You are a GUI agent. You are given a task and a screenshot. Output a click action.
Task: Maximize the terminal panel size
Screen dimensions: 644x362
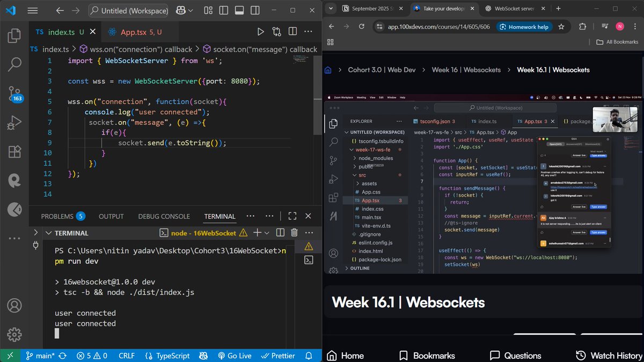point(292,216)
